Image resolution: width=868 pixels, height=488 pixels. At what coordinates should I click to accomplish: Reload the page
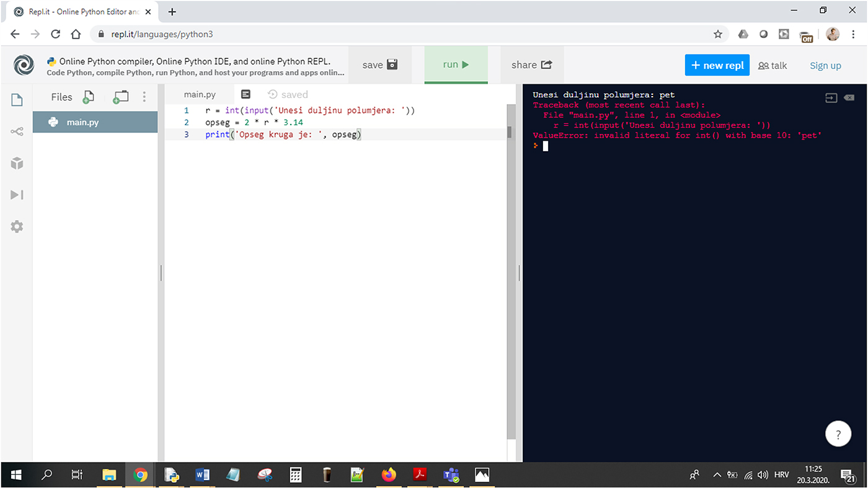tap(55, 34)
